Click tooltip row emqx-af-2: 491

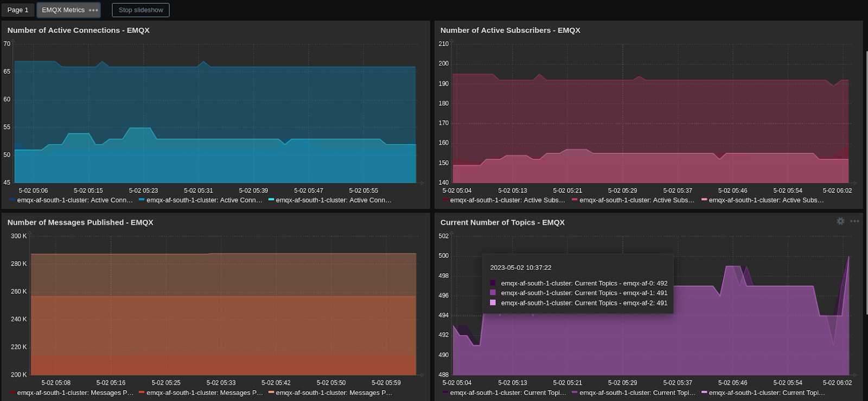(579, 303)
